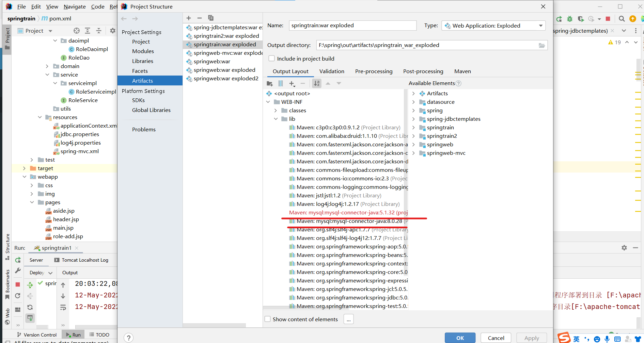Add a new artifact with the plus icon
Viewport: 644px width, 343px height.
[x=189, y=18]
